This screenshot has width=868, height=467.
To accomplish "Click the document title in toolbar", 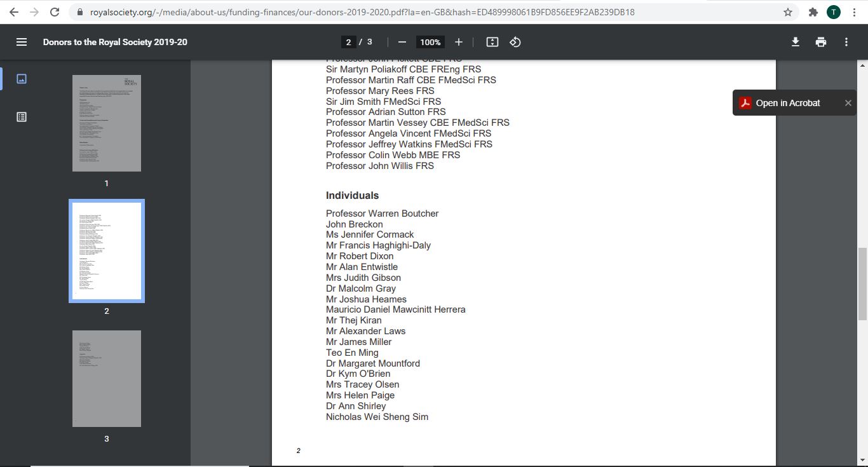I will pyautogui.click(x=115, y=42).
